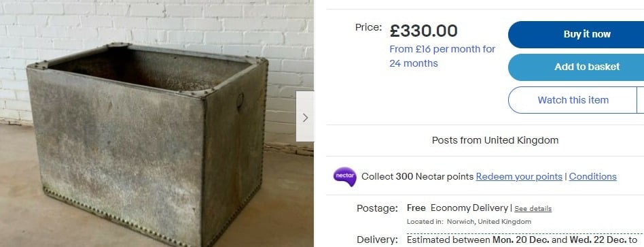
Task: Click the purple Nectar logo
Action: coord(345,177)
